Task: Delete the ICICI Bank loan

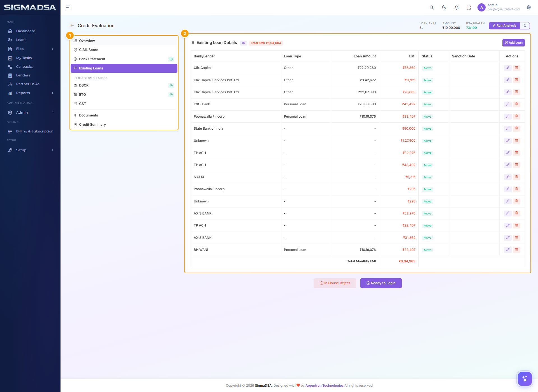Action: (516, 104)
